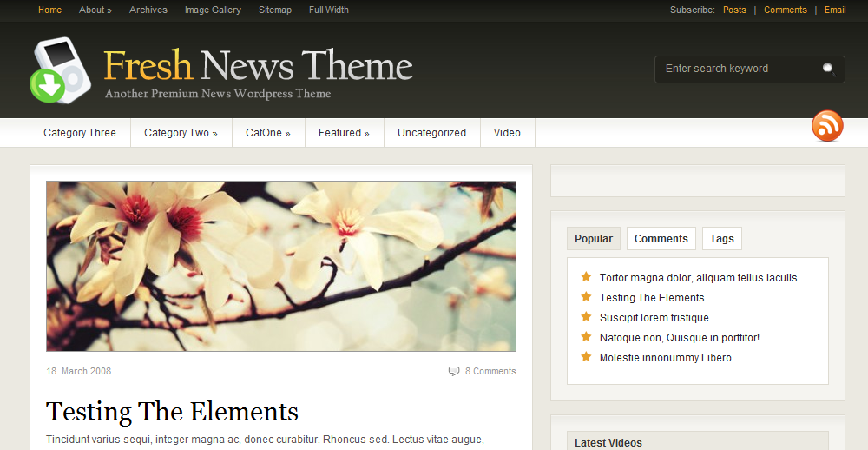The image size is (868, 450).
Task: Click the orange RSS feed icon
Action: click(x=826, y=126)
